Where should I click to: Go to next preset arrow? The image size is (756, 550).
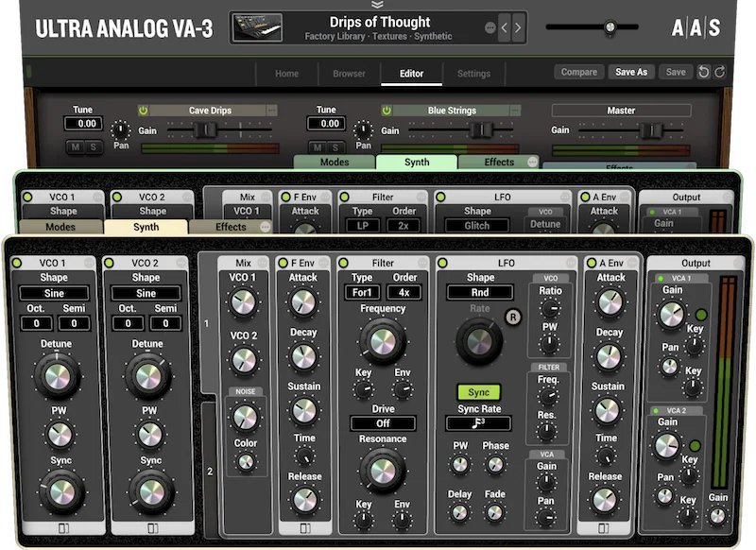click(518, 28)
